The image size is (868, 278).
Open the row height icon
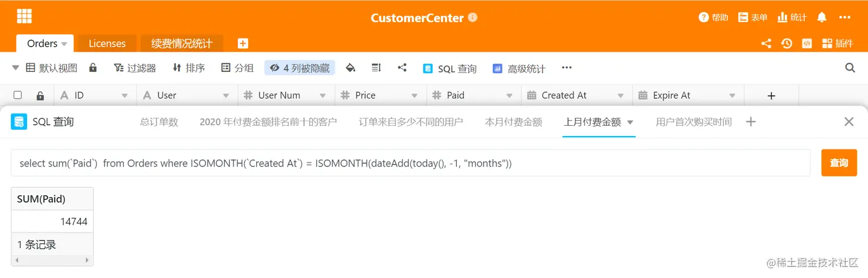point(376,68)
